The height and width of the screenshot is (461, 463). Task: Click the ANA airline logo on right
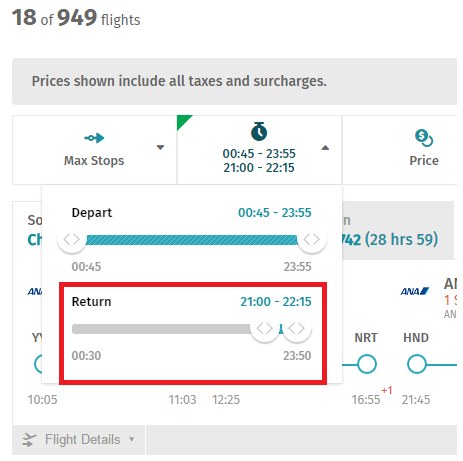[x=415, y=291]
